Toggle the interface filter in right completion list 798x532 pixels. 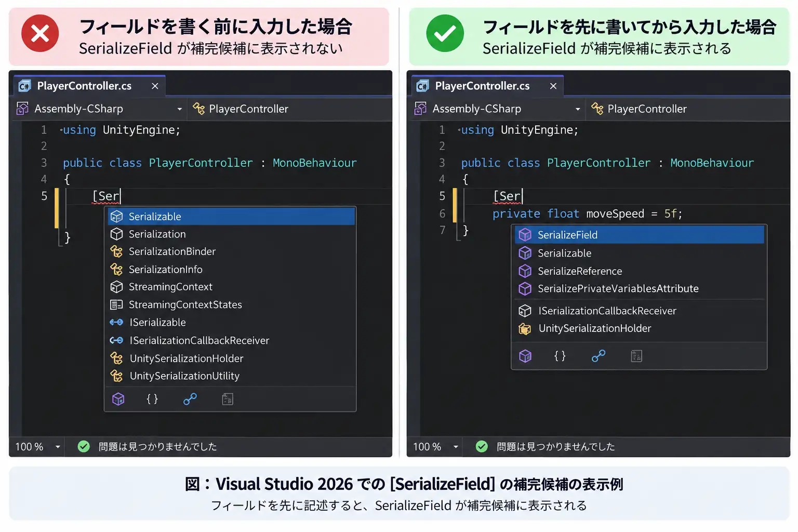point(598,356)
